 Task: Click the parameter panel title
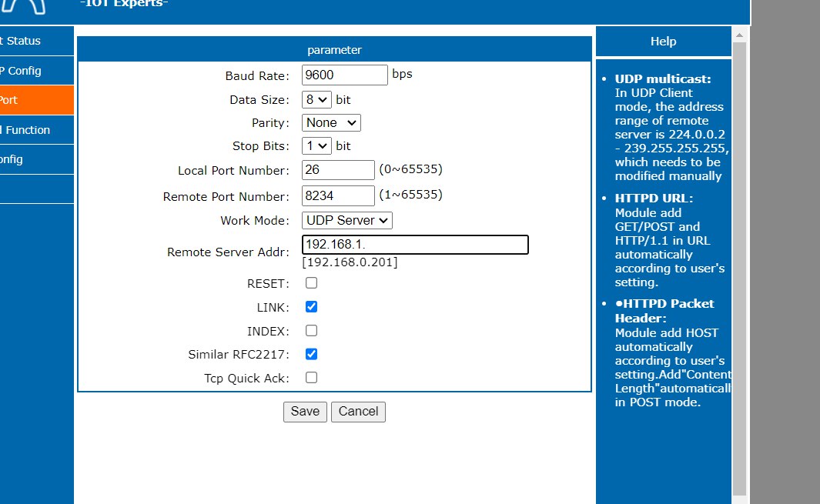(x=334, y=50)
